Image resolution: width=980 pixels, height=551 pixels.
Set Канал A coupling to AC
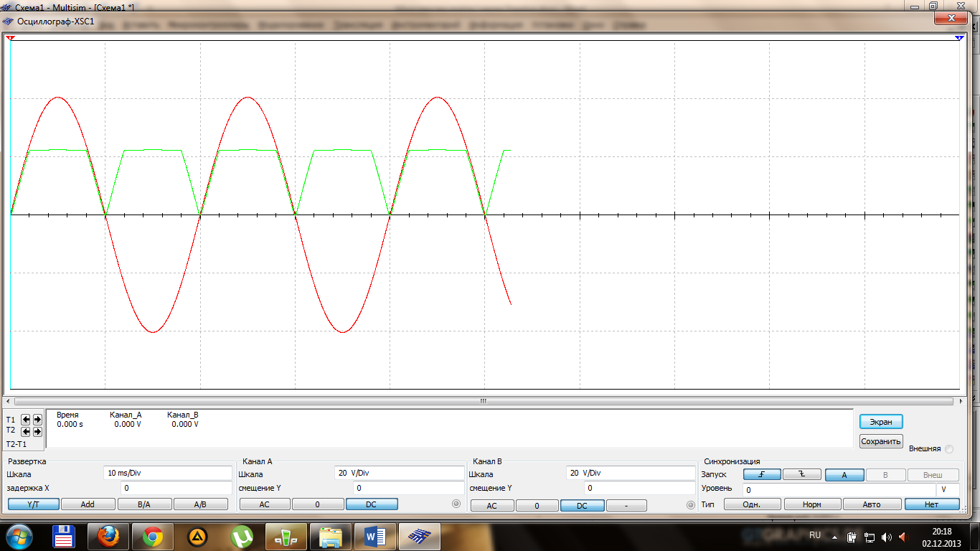click(x=264, y=504)
